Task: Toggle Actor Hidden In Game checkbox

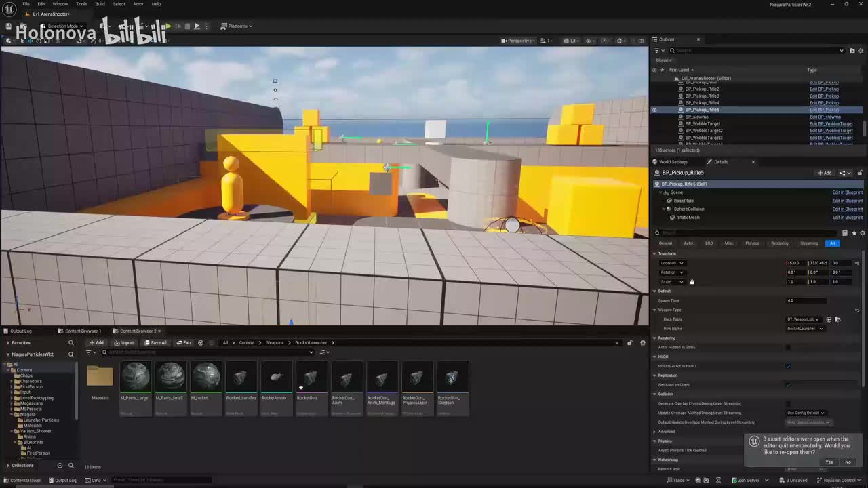Action: click(788, 347)
